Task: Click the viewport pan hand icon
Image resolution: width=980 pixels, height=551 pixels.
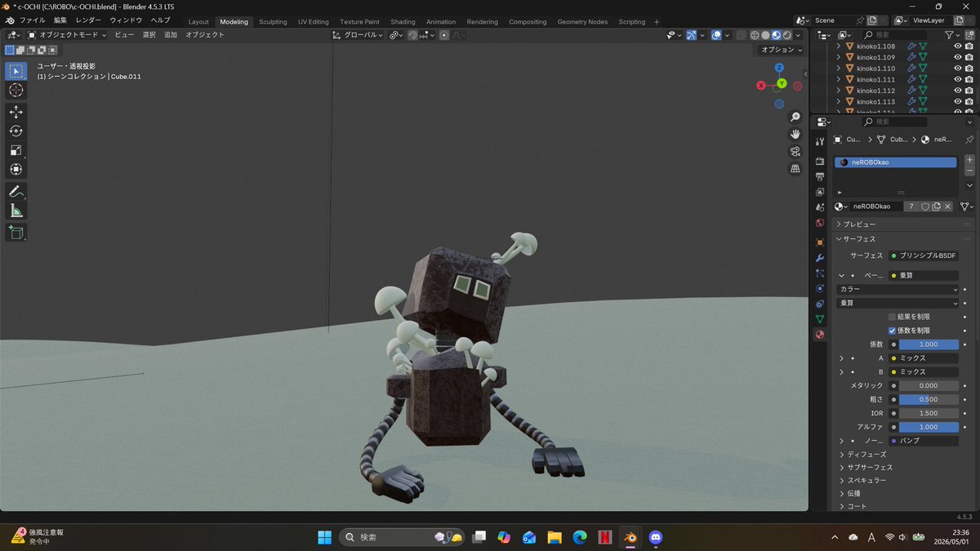Action: 795,134
